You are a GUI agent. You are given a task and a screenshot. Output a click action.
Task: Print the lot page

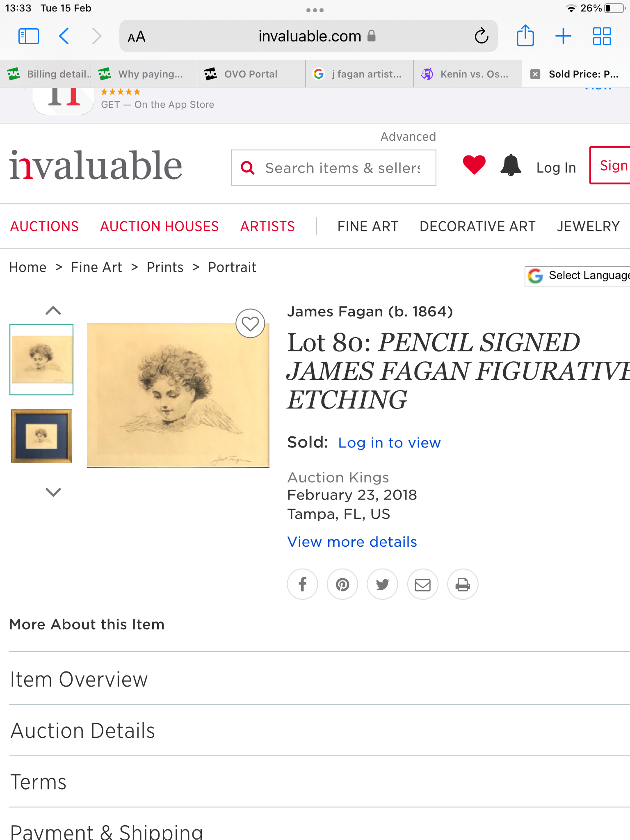(463, 584)
